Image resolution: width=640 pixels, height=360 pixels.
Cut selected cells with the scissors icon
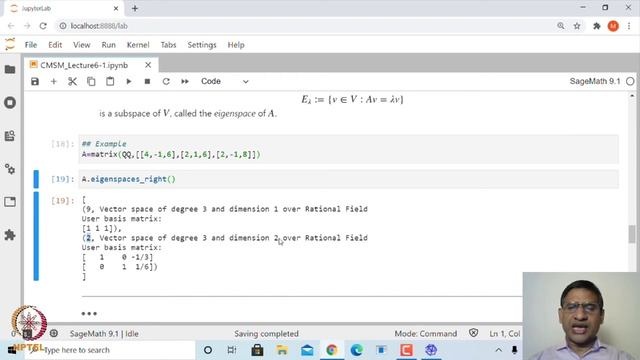(x=72, y=82)
